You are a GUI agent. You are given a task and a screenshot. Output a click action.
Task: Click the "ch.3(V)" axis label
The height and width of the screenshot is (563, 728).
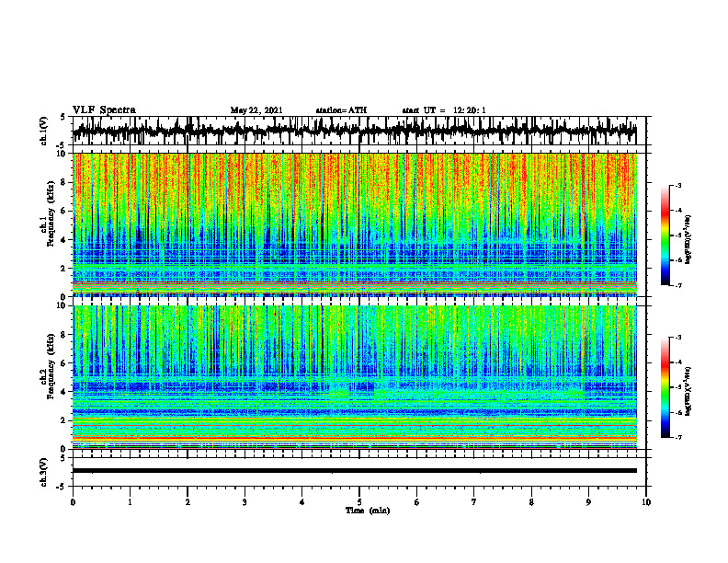tap(44, 472)
